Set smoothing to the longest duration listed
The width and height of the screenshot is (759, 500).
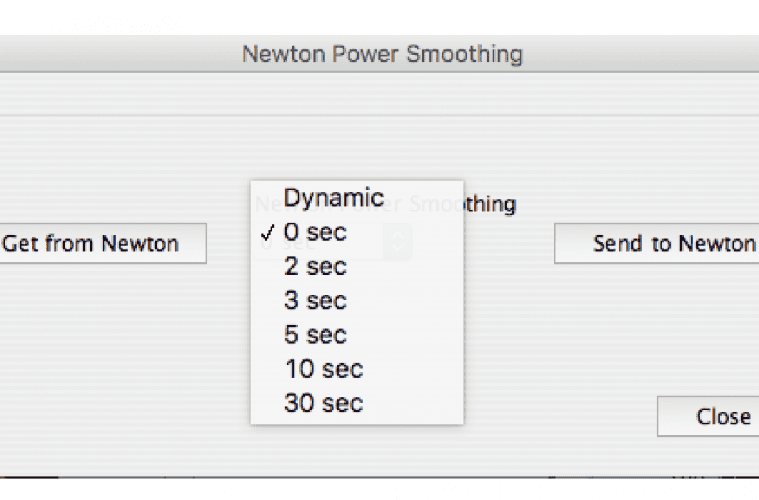point(323,403)
